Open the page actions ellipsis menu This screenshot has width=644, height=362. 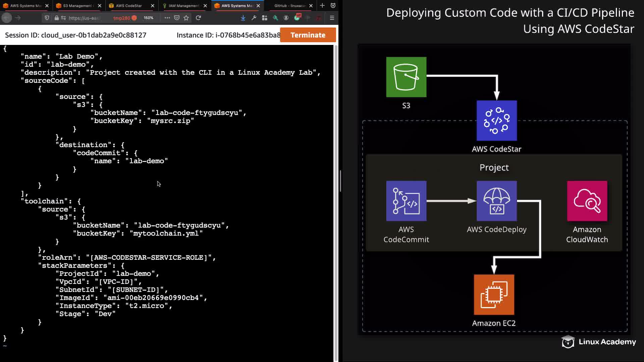(x=167, y=18)
